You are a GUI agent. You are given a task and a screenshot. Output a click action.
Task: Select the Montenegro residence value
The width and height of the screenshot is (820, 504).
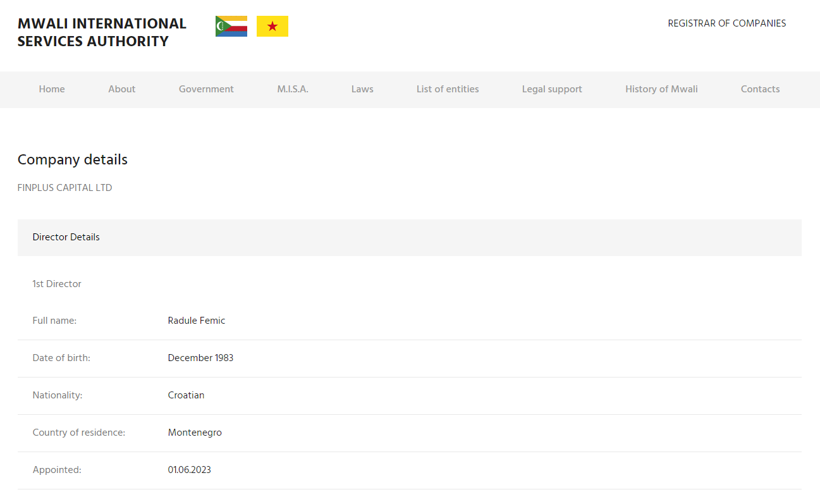195,433
